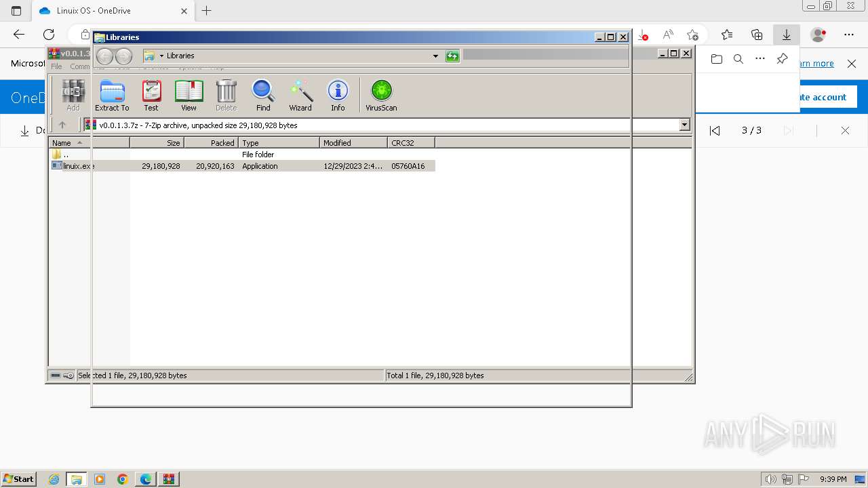Open downloads folder from the downloads panel
The image size is (868, 488).
coord(717,59)
